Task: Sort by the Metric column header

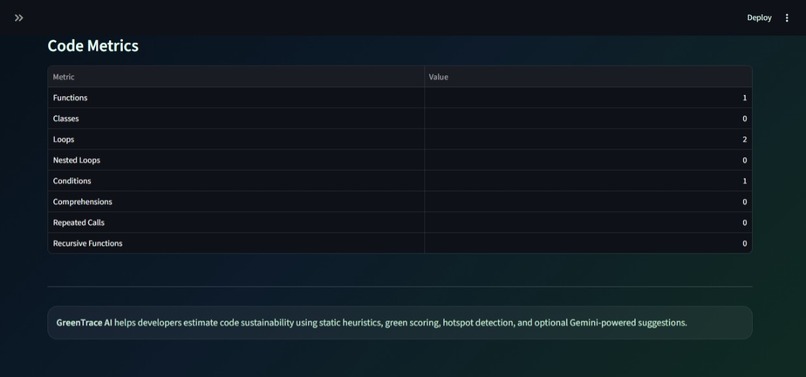Action: coord(236,77)
